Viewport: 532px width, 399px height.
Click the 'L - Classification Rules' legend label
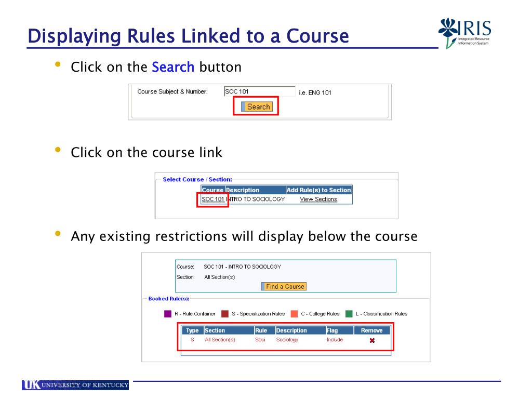point(381,314)
